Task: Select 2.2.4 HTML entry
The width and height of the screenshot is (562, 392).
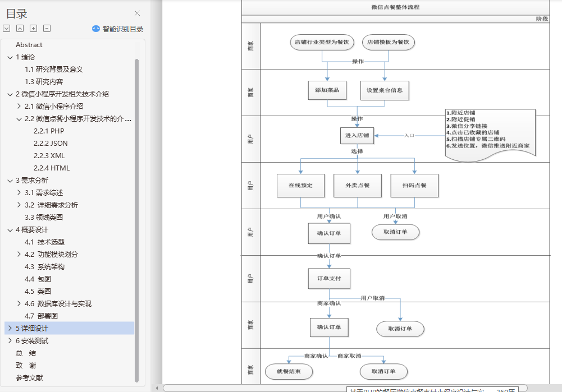Action: click(52, 168)
